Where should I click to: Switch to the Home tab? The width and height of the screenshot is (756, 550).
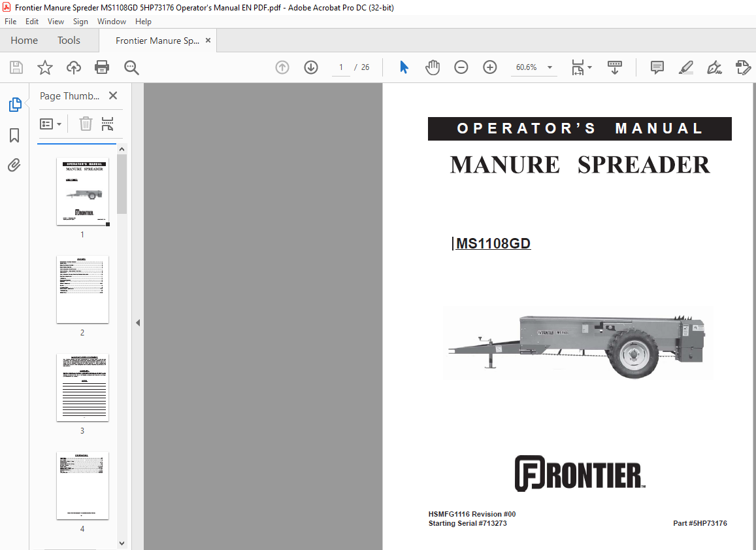pyautogui.click(x=24, y=41)
